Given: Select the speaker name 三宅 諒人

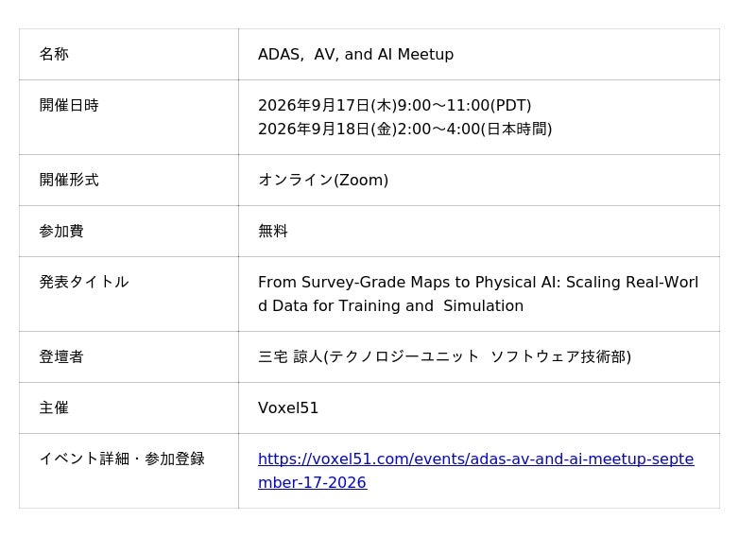Looking at the screenshot, I should coord(290,357).
